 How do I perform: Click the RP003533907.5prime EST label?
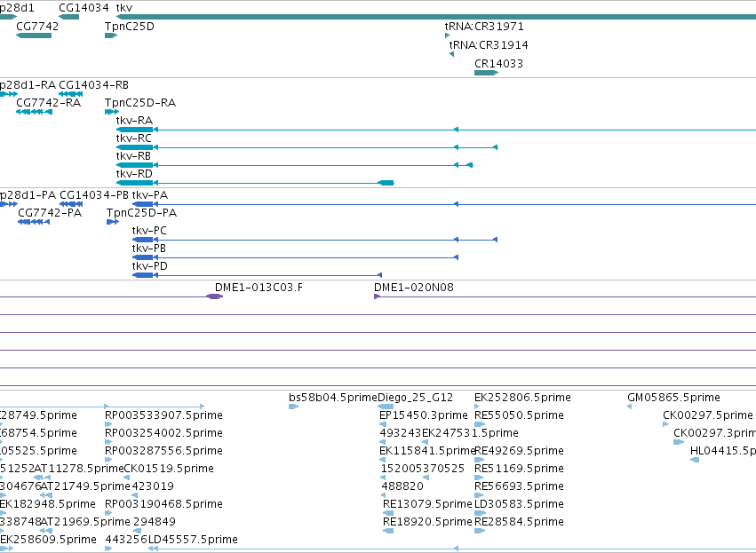click(163, 415)
